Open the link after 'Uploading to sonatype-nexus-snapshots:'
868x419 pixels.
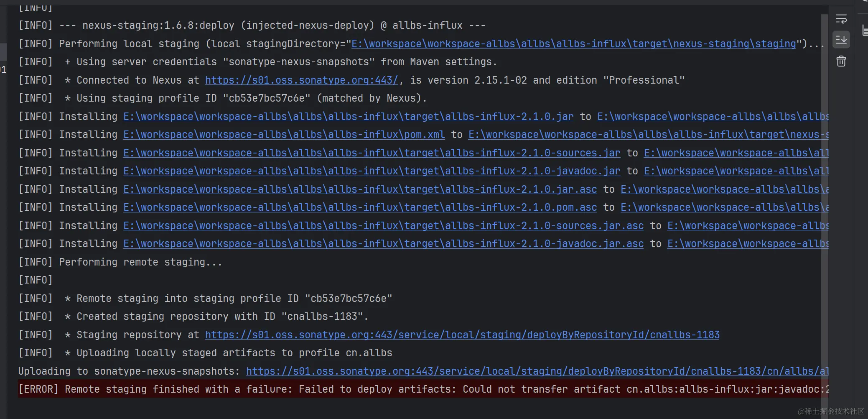point(537,371)
